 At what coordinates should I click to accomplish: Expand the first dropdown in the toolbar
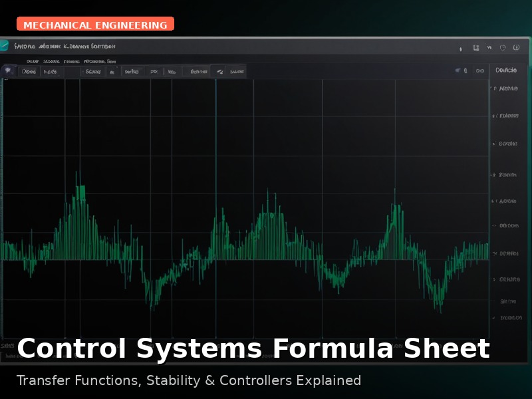(30, 71)
